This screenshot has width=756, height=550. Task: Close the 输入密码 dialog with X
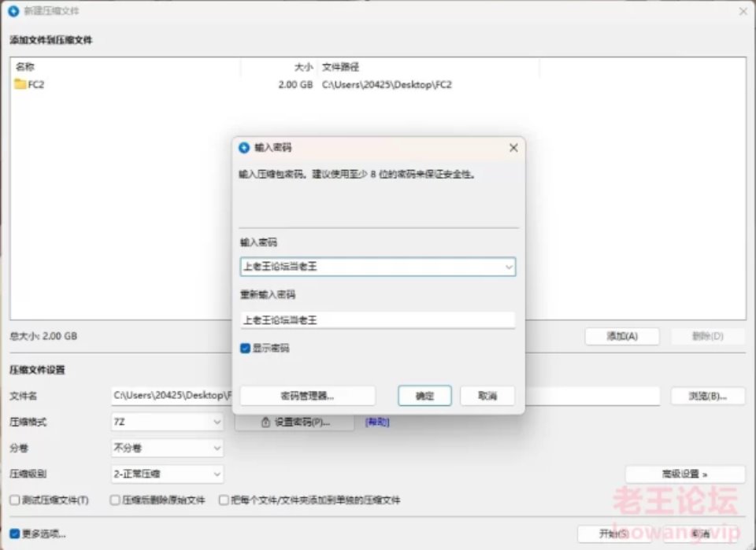[x=513, y=148]
